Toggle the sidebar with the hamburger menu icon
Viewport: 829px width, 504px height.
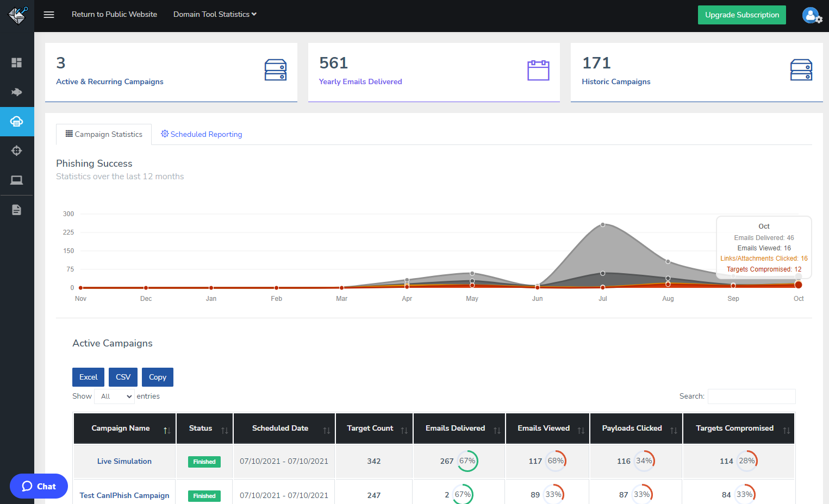pyautogui.click(x=48, y=15)
